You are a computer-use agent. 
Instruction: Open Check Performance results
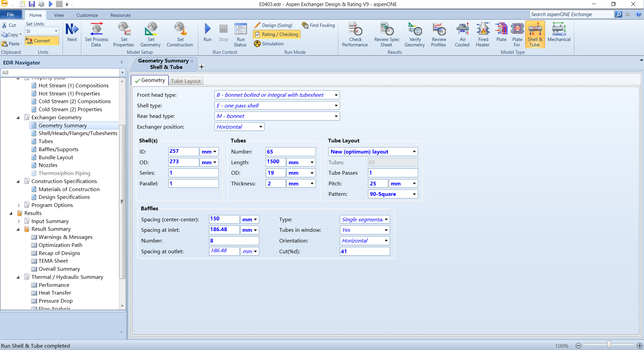point(355,35)
